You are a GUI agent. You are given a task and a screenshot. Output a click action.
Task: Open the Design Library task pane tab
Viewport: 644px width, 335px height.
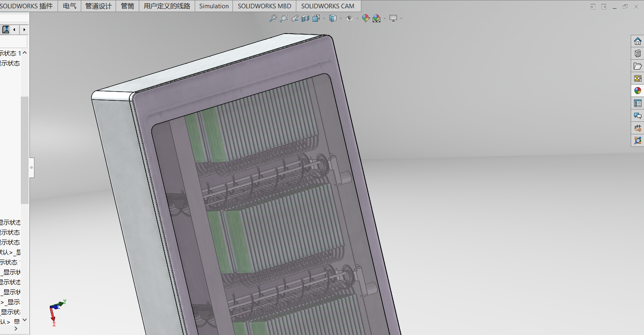click(637, 53)
